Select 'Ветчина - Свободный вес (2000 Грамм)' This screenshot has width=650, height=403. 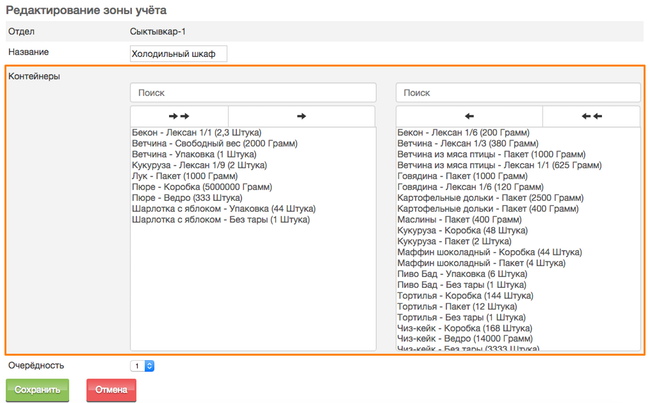(x=215, y=143)
